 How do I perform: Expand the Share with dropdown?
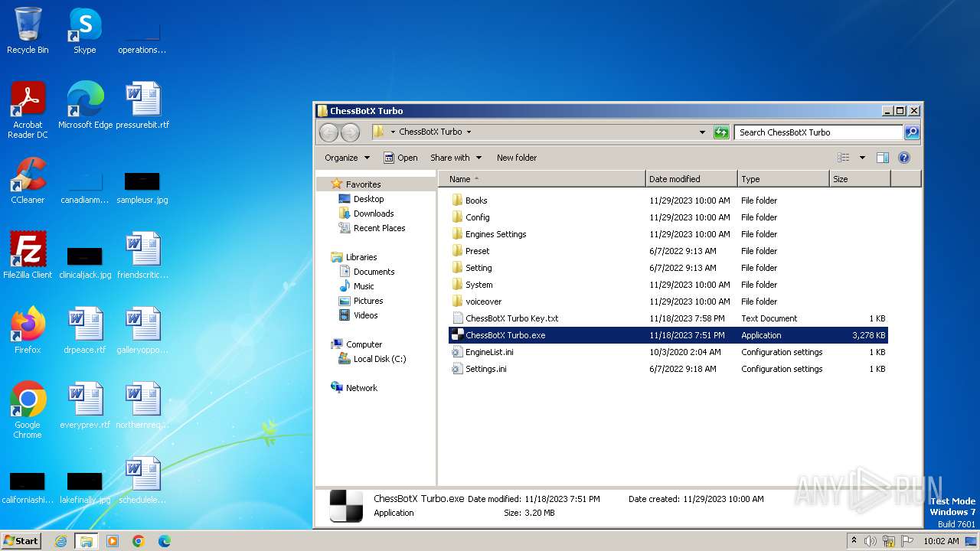click(x=456, y=158)
